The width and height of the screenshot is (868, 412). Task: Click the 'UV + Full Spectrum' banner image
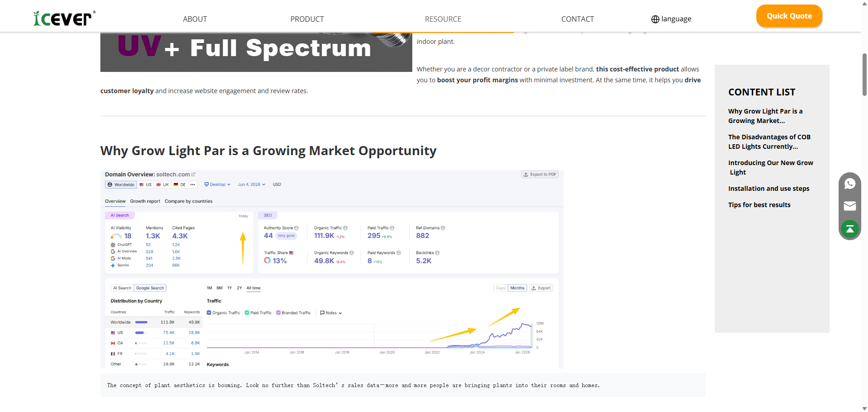pyautogui.click(x=256, y=52)
